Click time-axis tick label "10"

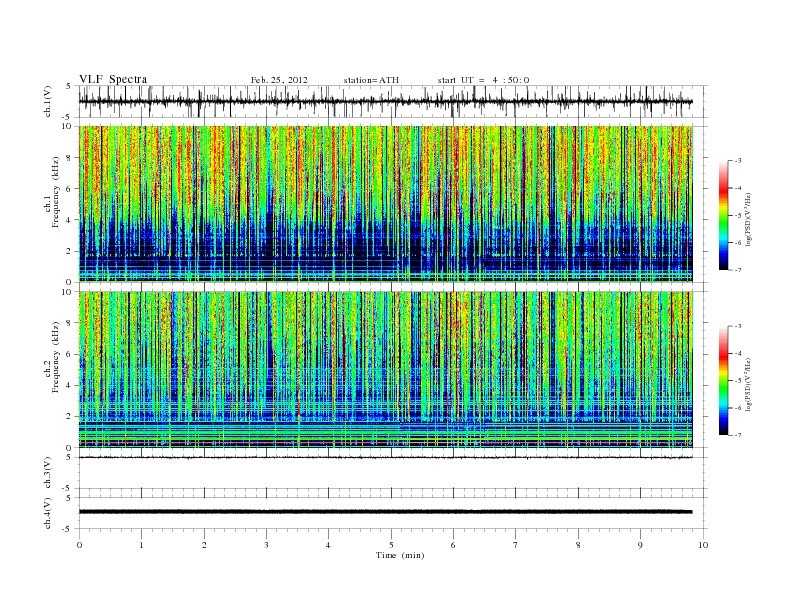click(x=703, y=545)
